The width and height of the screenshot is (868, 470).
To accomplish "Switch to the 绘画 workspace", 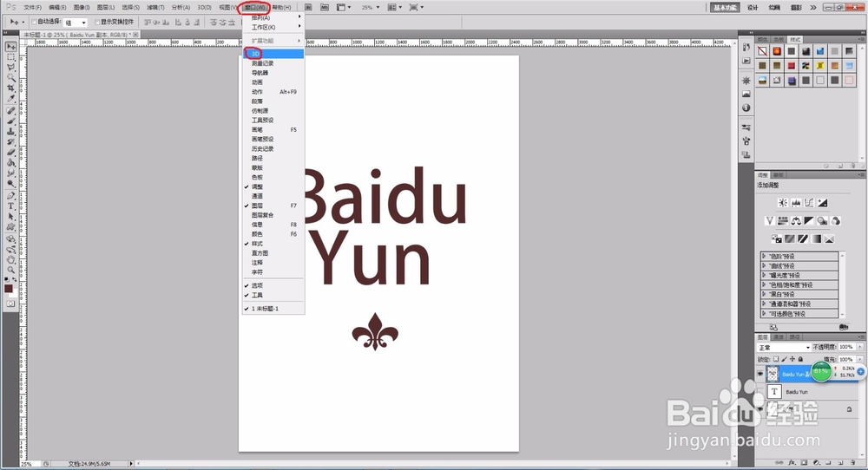I will pos(774,7).
